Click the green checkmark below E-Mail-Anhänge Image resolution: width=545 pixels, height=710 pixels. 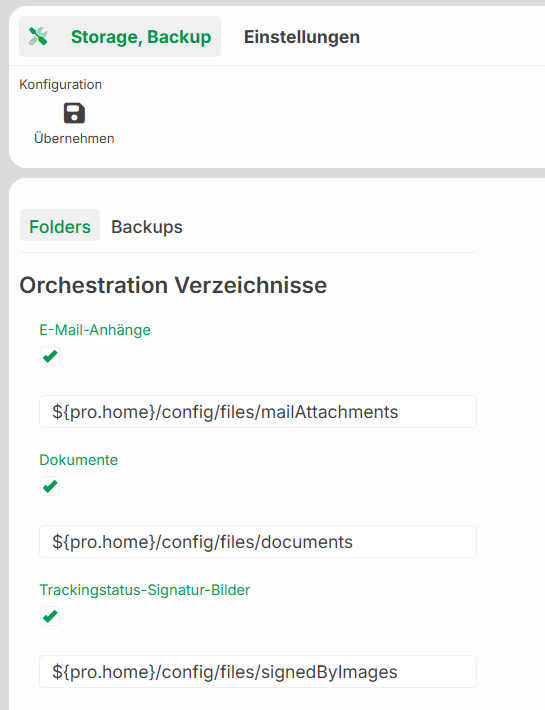pyautogui.click(x=50, y=356)
